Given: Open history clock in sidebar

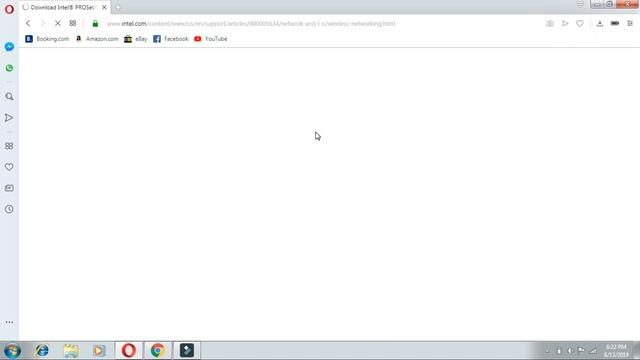Looking at the screenshot, I should 9,209.
